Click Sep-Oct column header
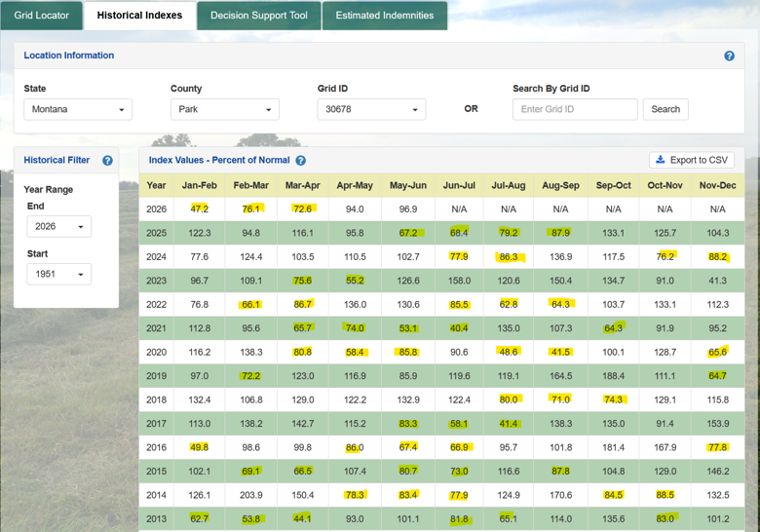Screen dimensions: 760x532 coord(614,185)
